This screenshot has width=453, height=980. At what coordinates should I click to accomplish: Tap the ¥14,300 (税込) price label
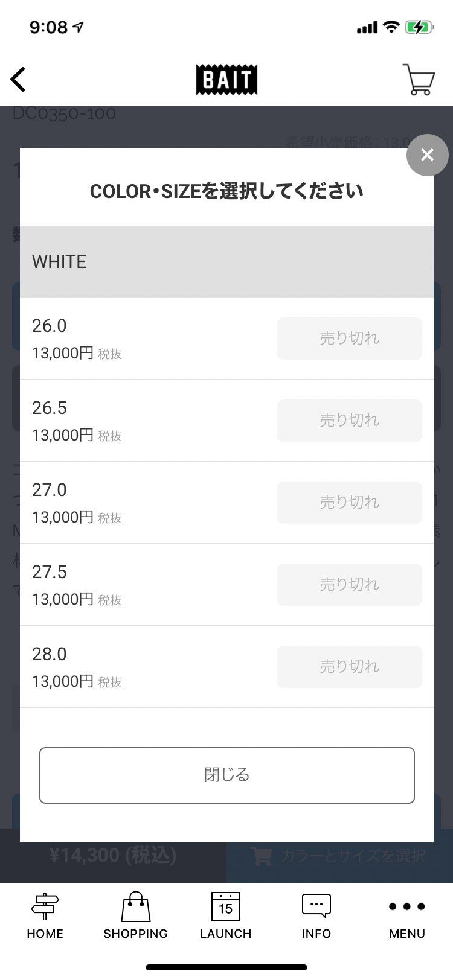coord(113,856)
